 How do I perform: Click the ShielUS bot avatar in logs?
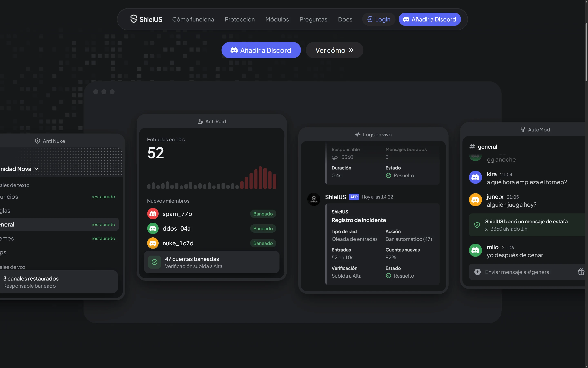pos(314,199)
